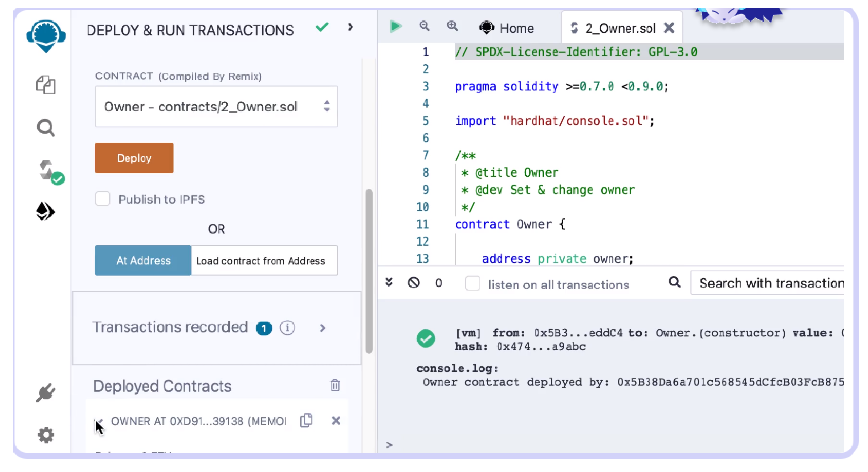This screenshot has height=472, width=868.
Task: Open the File Explorer sidebar icon
Action: click(46, 85)
